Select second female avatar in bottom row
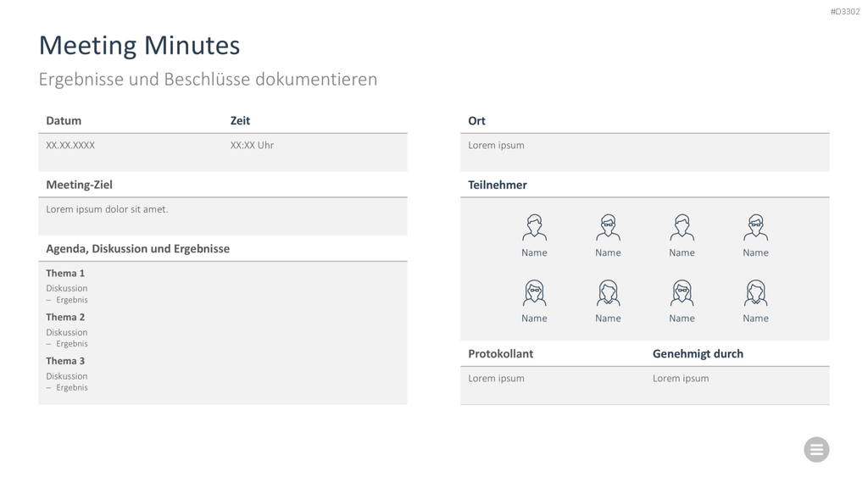The image size is (868, 488). 608,292
